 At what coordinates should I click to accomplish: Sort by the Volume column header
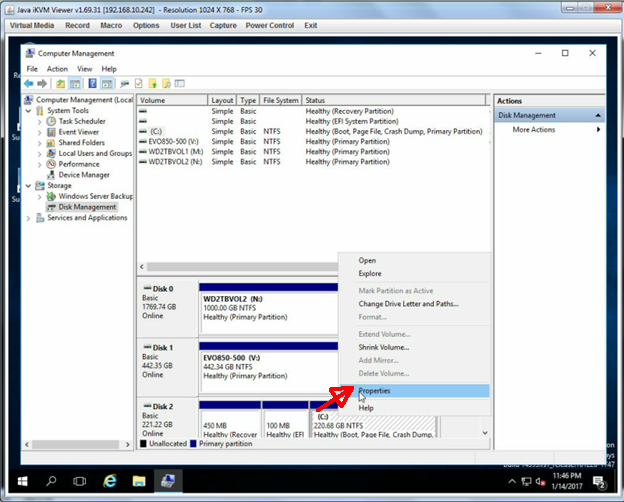click(x=172, y=100)
